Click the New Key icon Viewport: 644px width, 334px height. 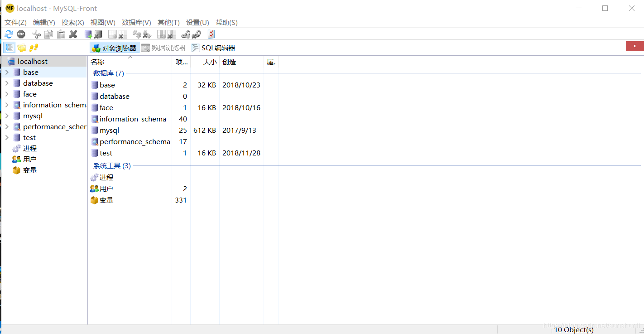pos(137,34)
